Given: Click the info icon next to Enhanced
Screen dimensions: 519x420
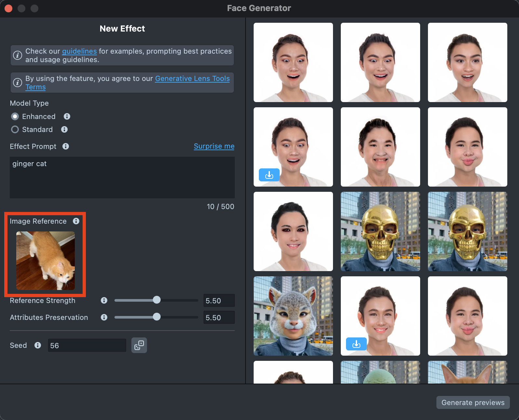Looking at the screenshot, I should (67, 116).
